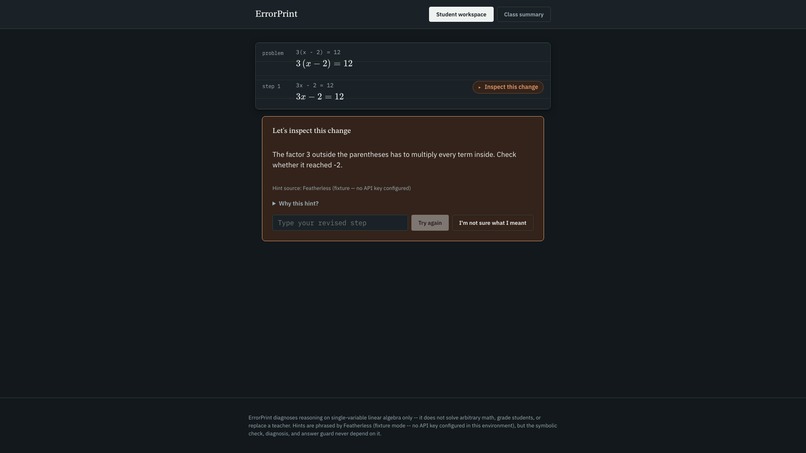Click I'm not sure what I meant

tap(492, 223)
